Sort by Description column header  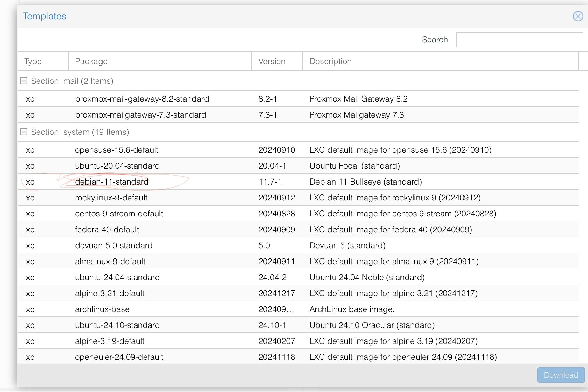(441, 61)
